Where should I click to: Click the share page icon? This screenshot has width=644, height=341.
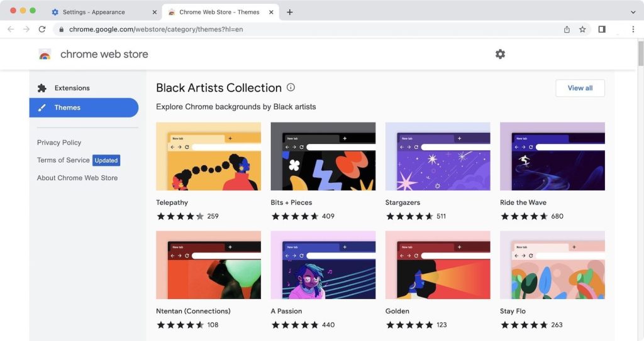567,29
